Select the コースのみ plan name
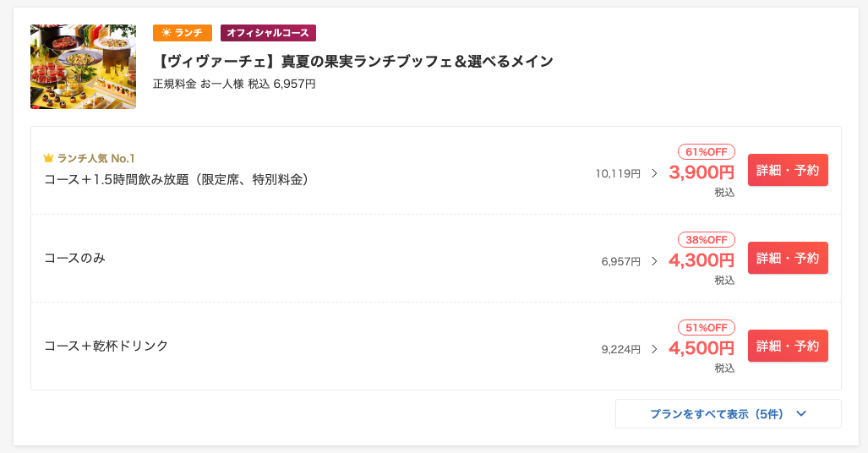 click(74, 258)
